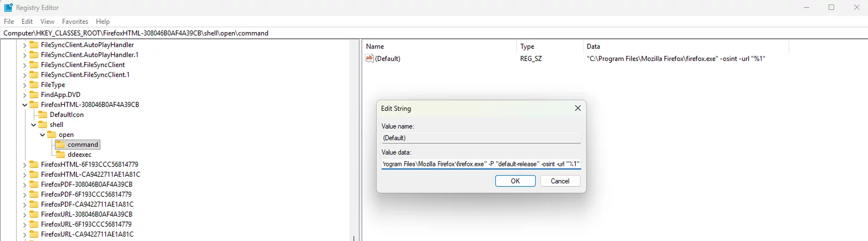
Task: Click the FileType key folder icon
Action: [34, 85]
